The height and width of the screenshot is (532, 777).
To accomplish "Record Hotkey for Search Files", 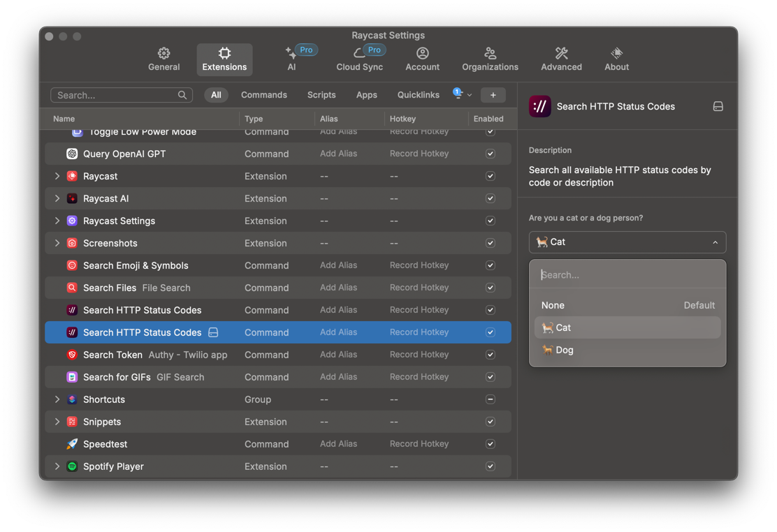I will point(419,288).
